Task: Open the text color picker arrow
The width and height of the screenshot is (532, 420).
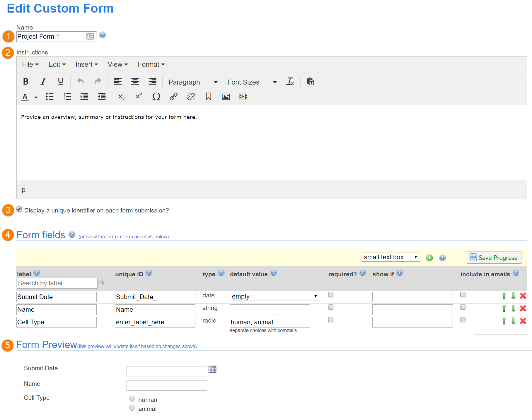Action: [x=36, y=97]
